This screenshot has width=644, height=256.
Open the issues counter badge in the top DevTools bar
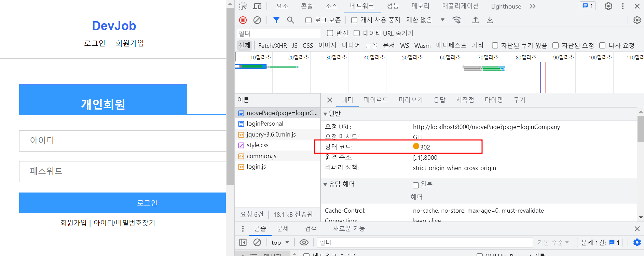tap(588, 6)
